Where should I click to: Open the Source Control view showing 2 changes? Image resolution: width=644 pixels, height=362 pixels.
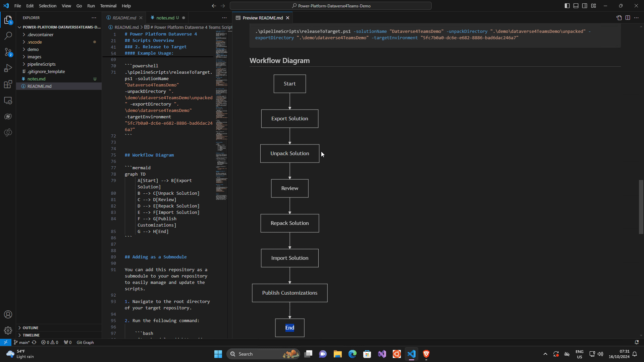[8, 52]
